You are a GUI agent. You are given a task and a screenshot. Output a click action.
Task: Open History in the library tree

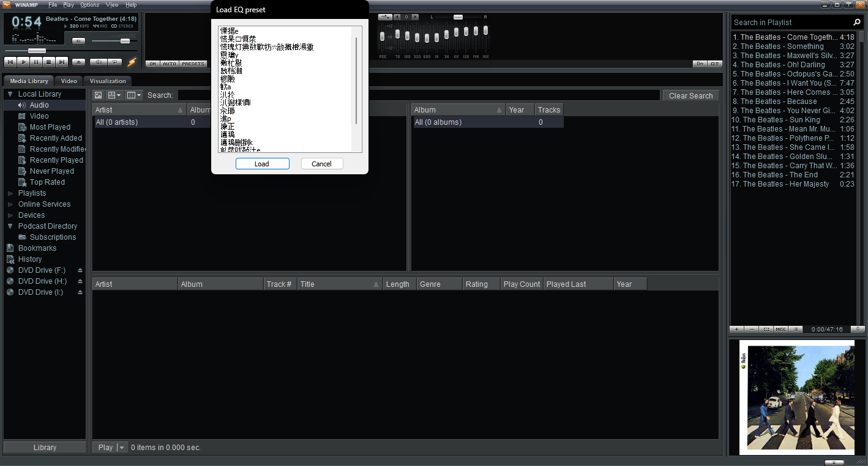tap(30, 259)
